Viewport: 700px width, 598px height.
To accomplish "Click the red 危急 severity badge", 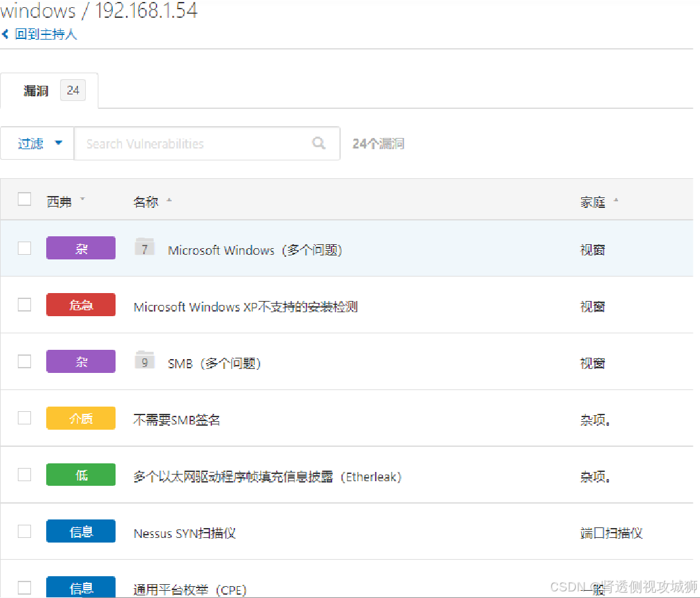I will 81,304.
